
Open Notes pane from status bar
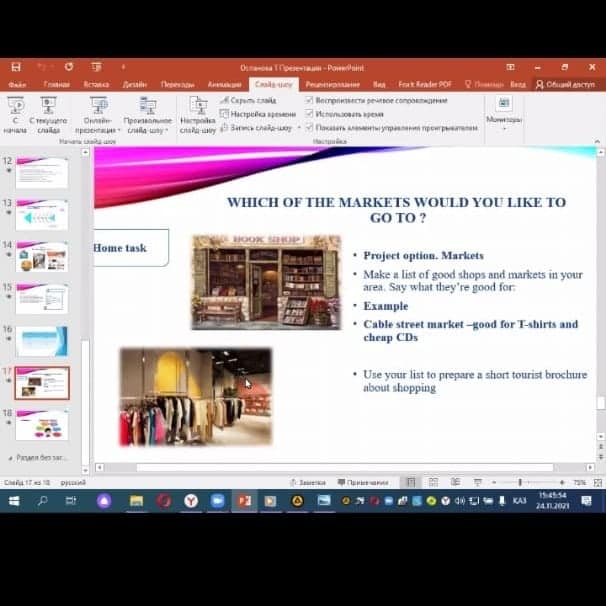coord(307,482)
